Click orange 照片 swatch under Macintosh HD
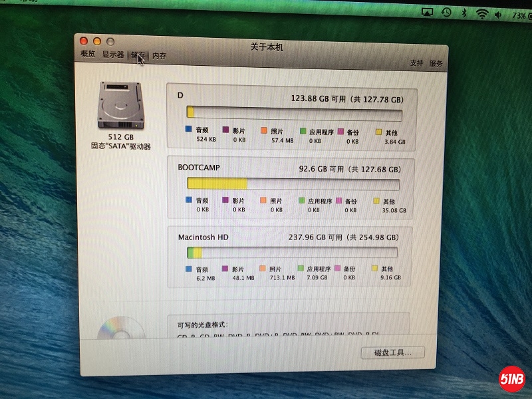532x399 pixels. (x=262, y=269)
